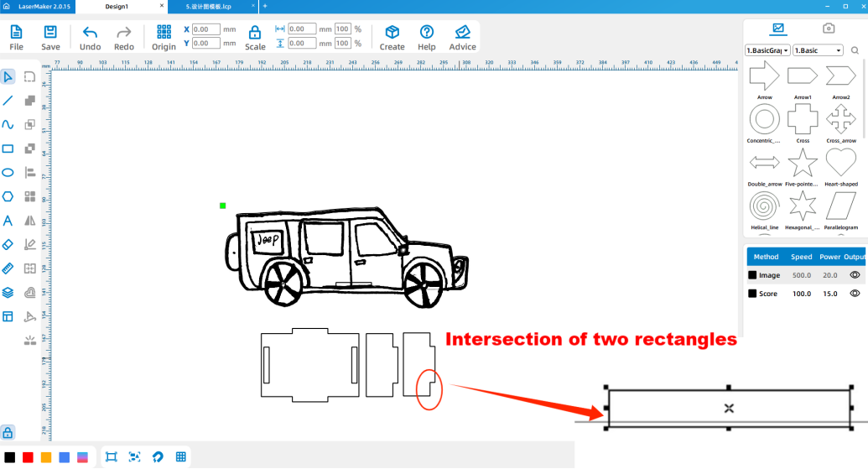Click the mirror flip tool
The height and width of the screenshot is (469, 868).
click(30, 221)
